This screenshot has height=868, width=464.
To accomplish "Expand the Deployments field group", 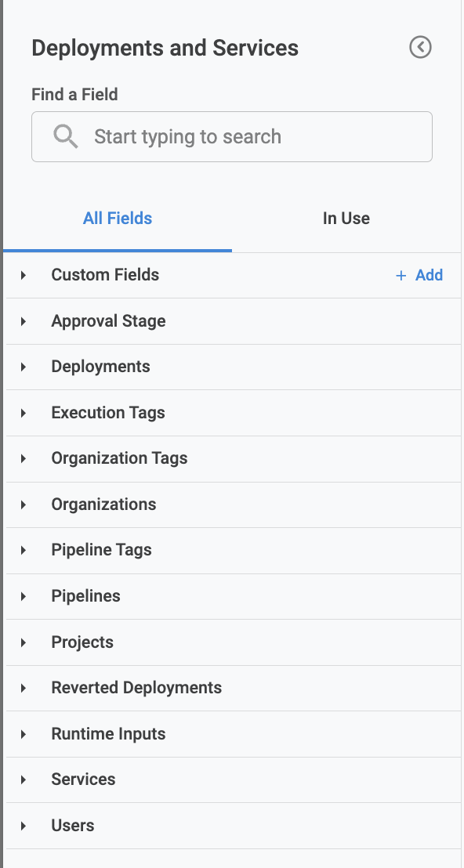I will 233,367.
